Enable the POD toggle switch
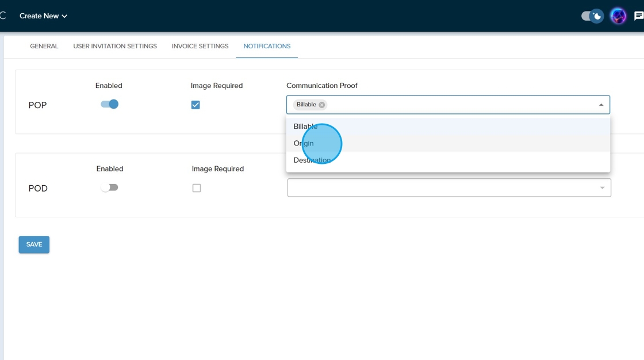 109,187
